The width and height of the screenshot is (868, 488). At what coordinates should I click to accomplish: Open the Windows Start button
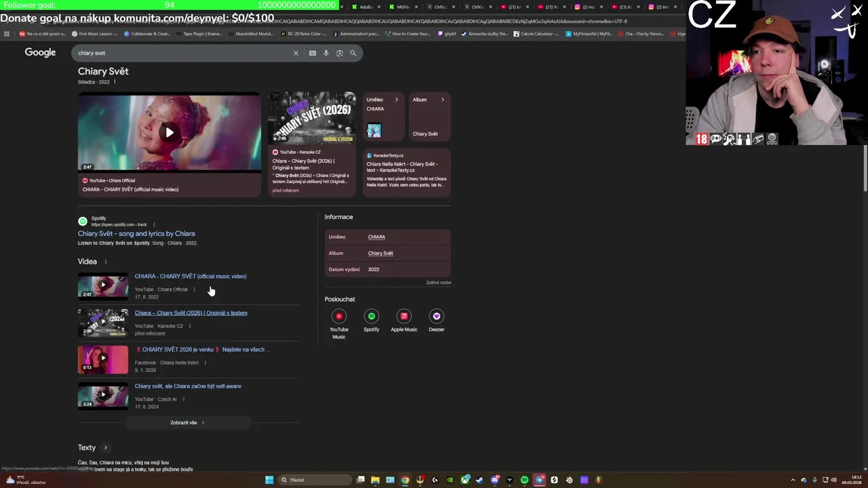pos(269,480)
